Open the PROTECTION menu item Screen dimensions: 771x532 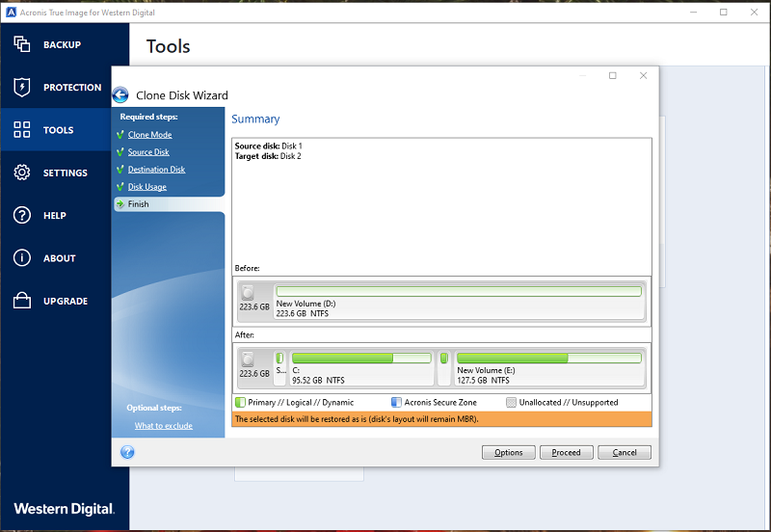pyautogui.click(x=72, y=88)
